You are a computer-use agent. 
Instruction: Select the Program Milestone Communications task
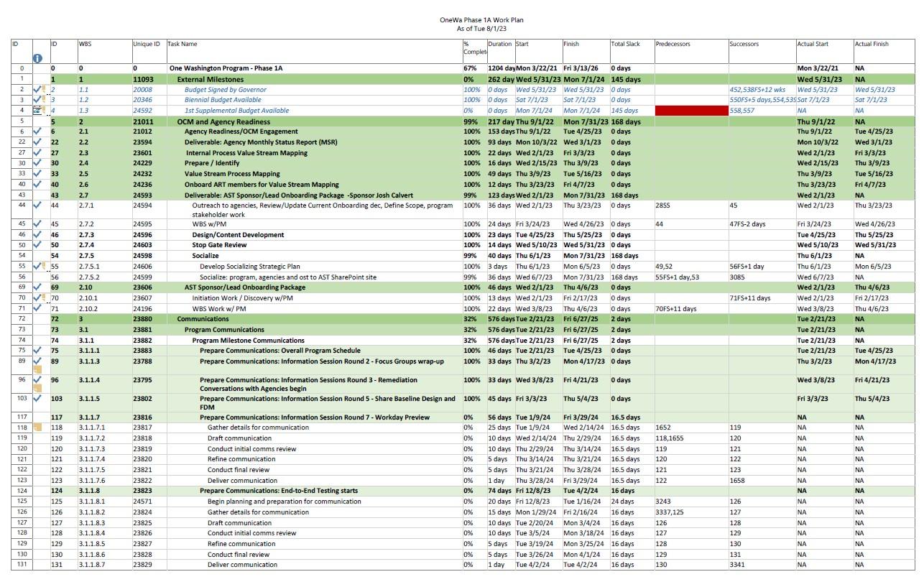coord(248,341)
